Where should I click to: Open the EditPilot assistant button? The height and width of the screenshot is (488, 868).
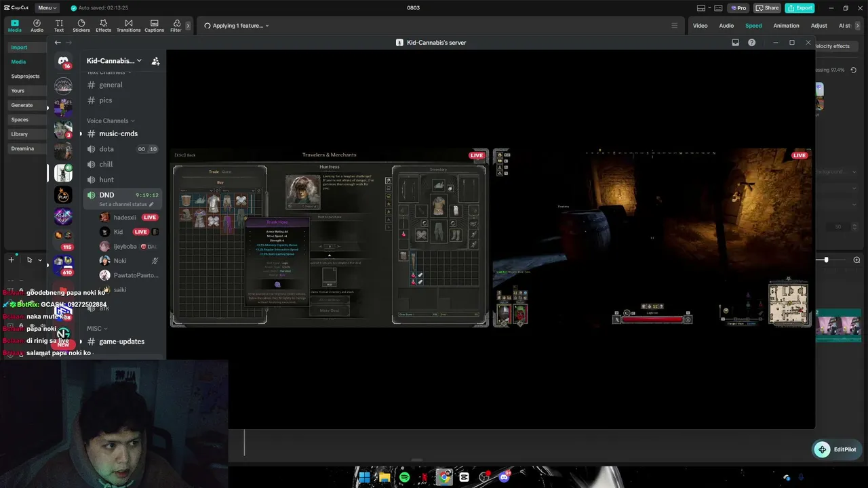coord(837,449)
